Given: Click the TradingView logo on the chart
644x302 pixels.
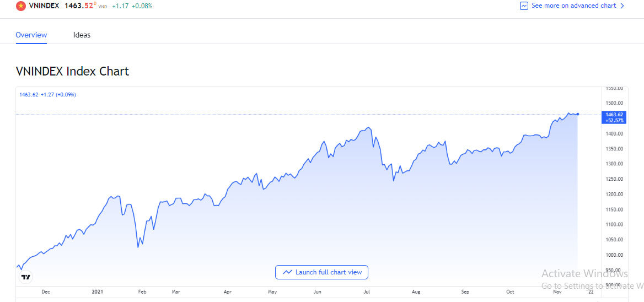Looking at the screenshot, I should [x=26, y=277].
